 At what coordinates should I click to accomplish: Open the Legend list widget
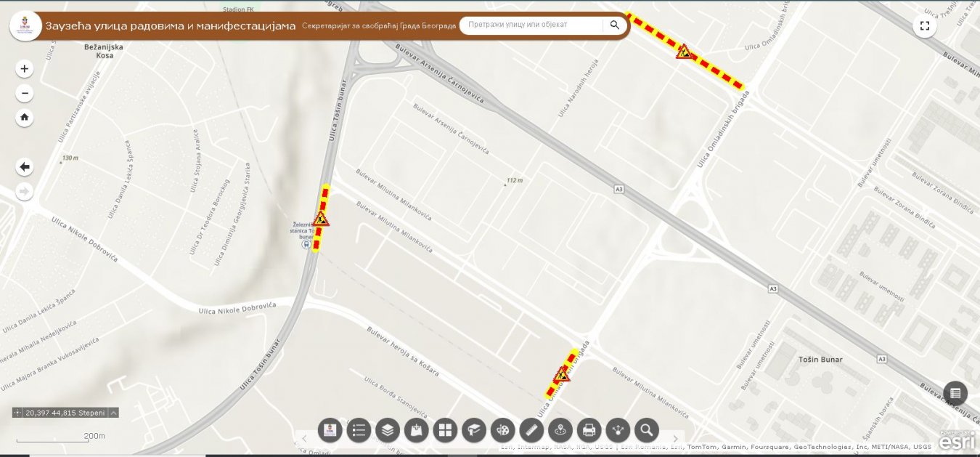tap(359, 430)
